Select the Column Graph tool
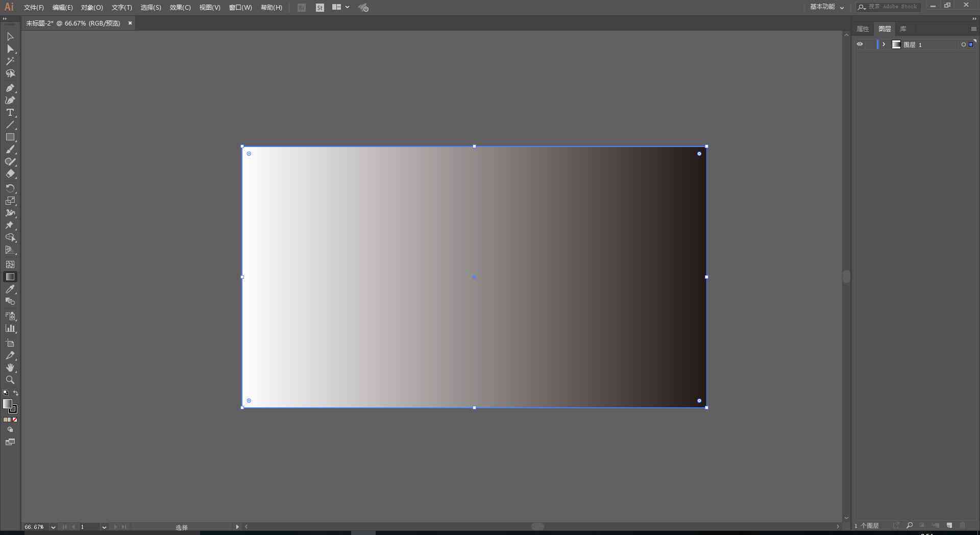The width and height of the screenshot is (980, 535). (10, 328)
